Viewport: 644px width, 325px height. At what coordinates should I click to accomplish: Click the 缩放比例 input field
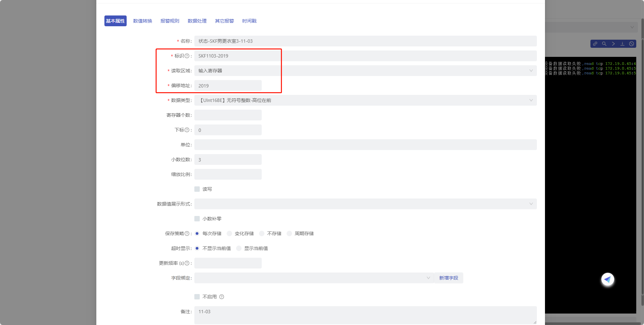click(228, 174)
